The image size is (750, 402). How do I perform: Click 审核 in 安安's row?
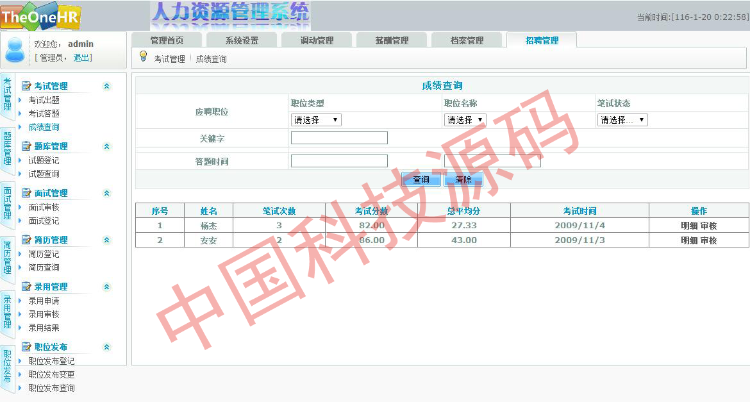pos(708,240)
